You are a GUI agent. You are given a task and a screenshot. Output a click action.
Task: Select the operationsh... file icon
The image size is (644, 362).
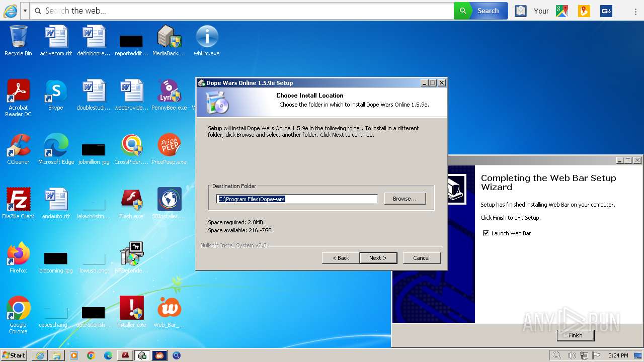(94, 316)
